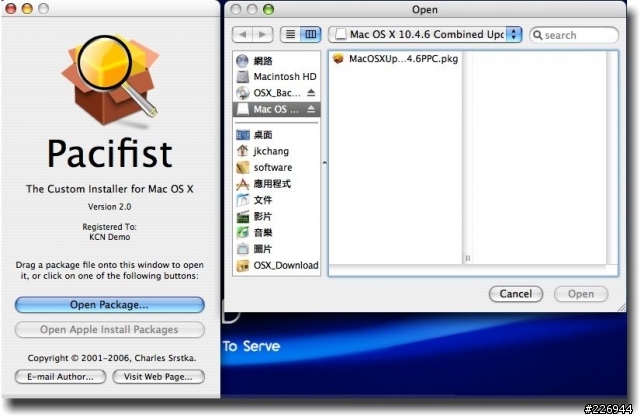Click the Pacifist box magnifier logo
640x417 pixels.
click(x=110, y=80)
